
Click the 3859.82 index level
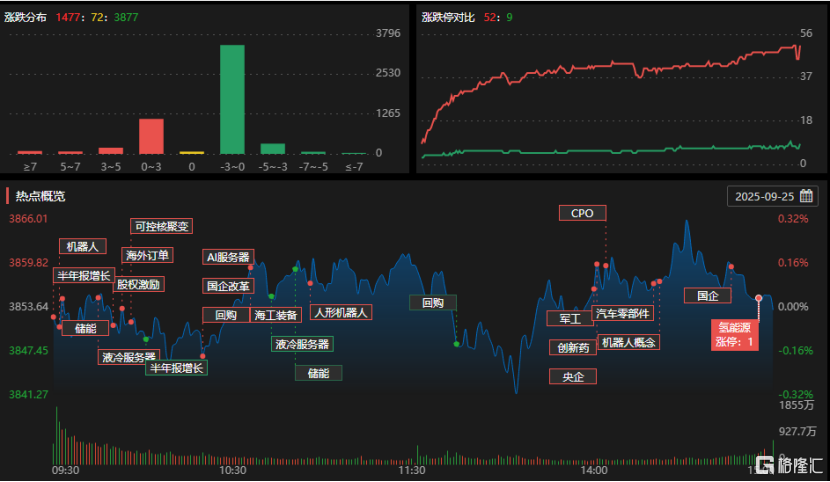pyautogui.click(x=29, y=262)
